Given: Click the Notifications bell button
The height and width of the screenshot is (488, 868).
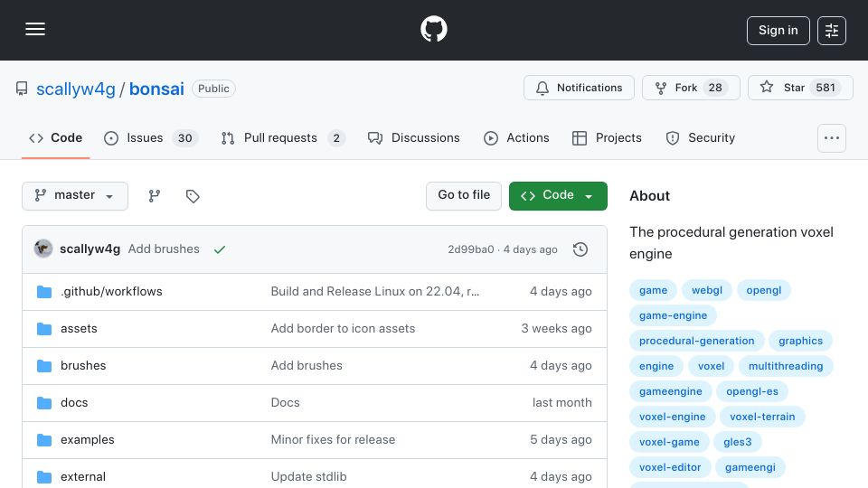Looking at the screenshot, I should tap(579, 88).
